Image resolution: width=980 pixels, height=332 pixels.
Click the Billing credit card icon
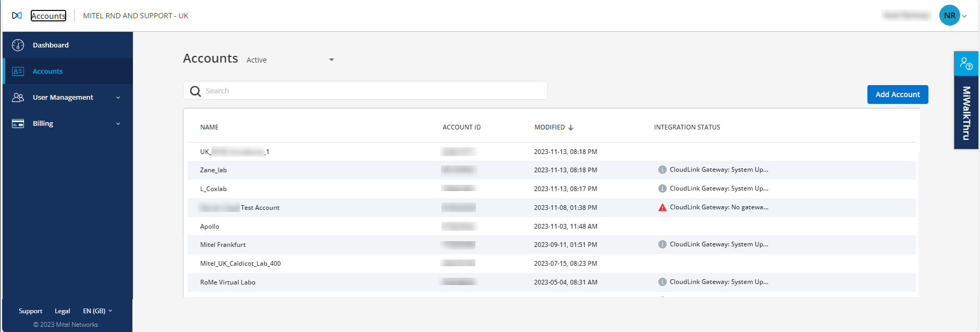18,124
